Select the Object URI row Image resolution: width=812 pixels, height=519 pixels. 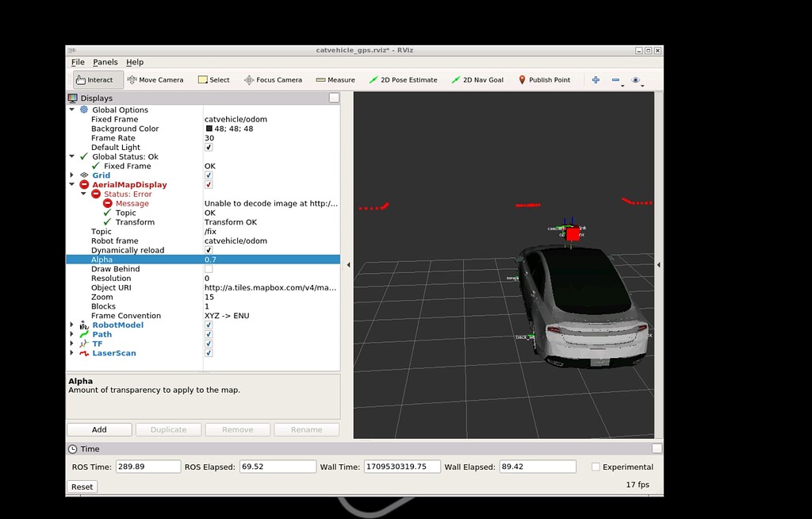(203, 288)
